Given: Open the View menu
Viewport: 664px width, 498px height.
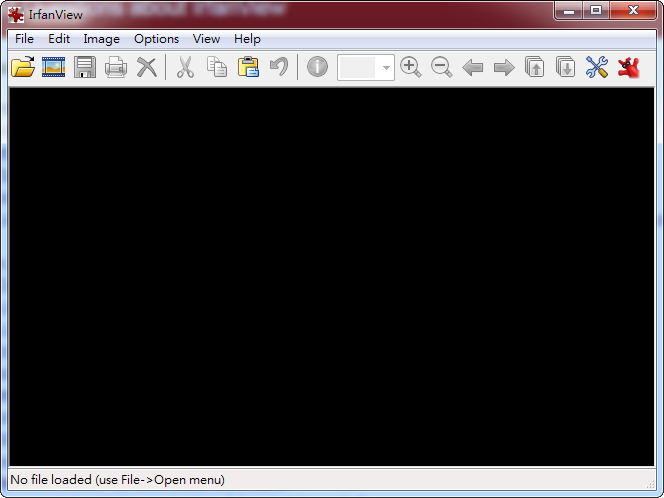Looking at the screenshot, I should (206, 39).
